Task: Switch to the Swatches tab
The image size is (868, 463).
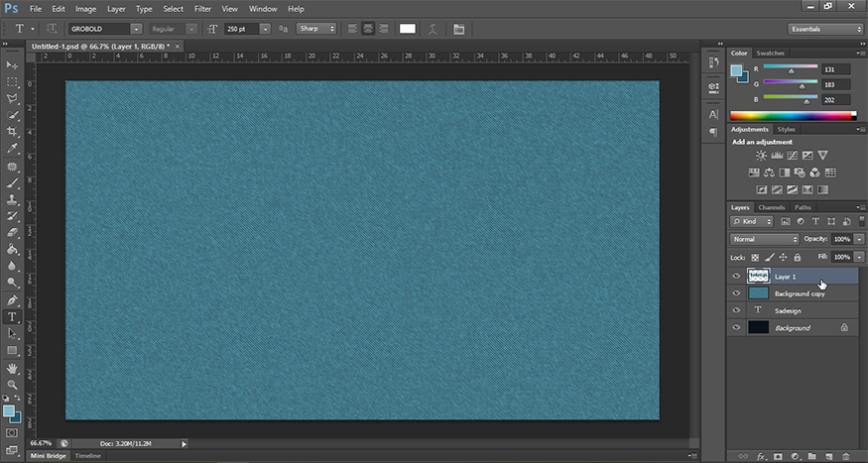Action: coord(770,54)
